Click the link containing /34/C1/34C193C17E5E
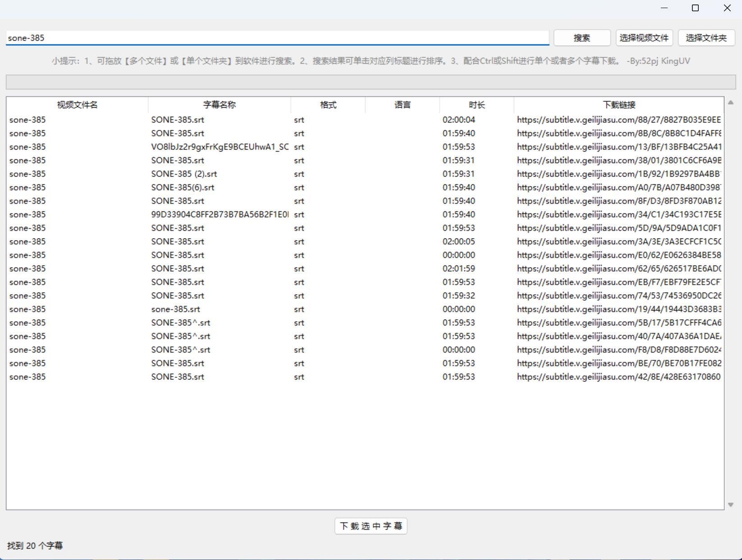This screenshot has width=742, height=560. [x=619, y=215]
